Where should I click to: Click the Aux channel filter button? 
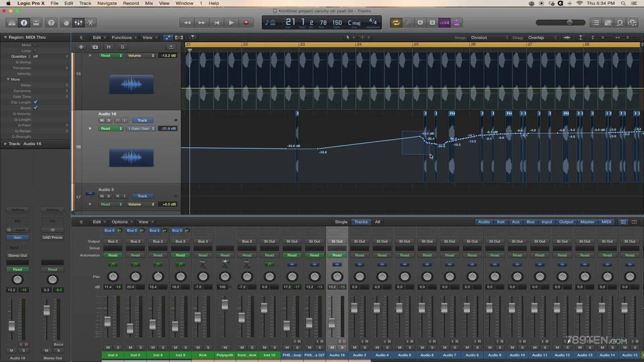coord(516,222)
